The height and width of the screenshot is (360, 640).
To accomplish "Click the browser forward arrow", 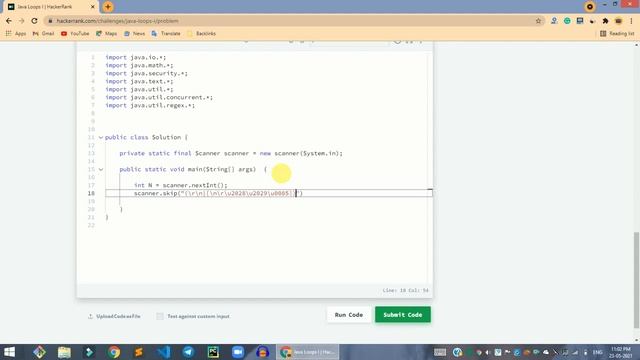I will tap(22, 21).
